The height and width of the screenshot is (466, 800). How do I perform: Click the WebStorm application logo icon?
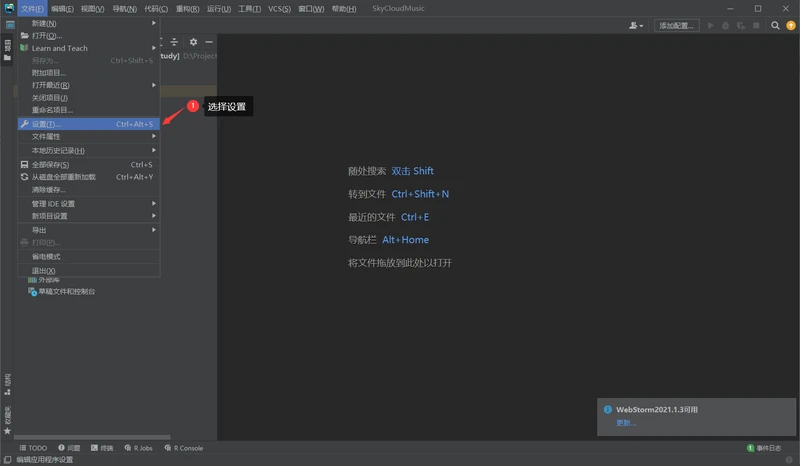(9, 8)
